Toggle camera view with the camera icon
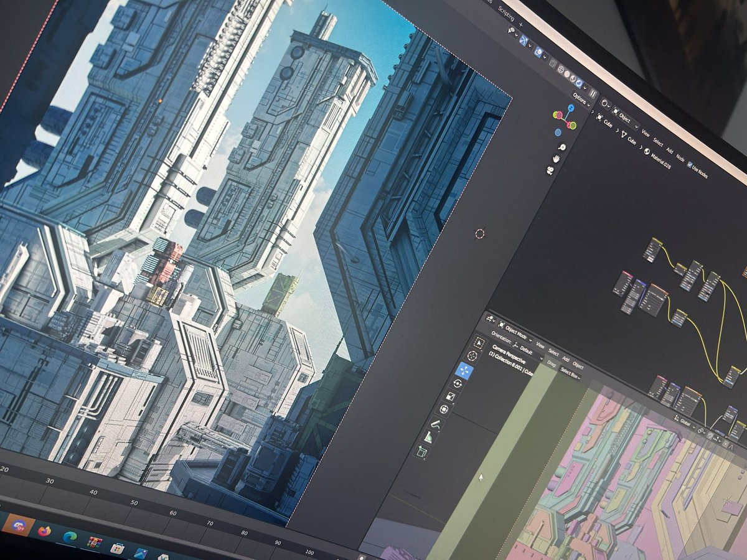 coord(550,170)
